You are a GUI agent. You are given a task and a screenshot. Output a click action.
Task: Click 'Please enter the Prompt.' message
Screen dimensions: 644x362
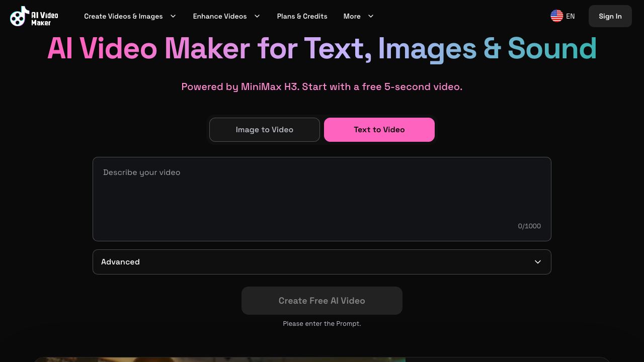point(322,324)
